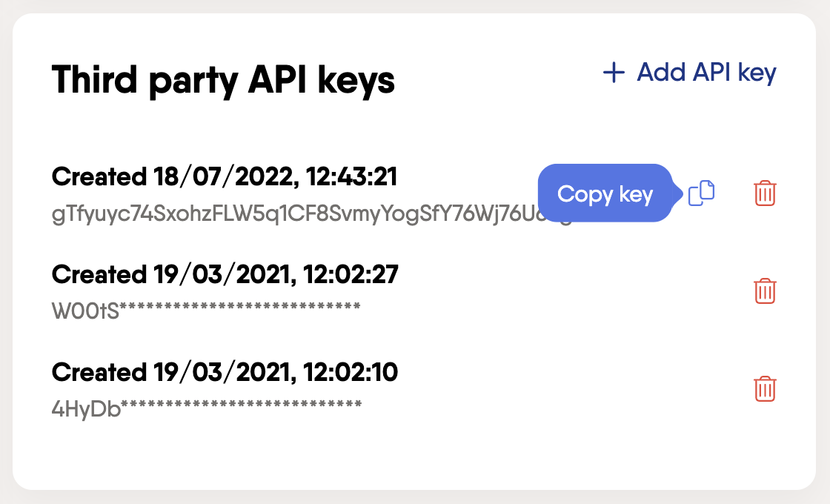This screenshot has height=504, width=830.
Task: Click the Third party API keys heading
Action: (x=223, y=79)
